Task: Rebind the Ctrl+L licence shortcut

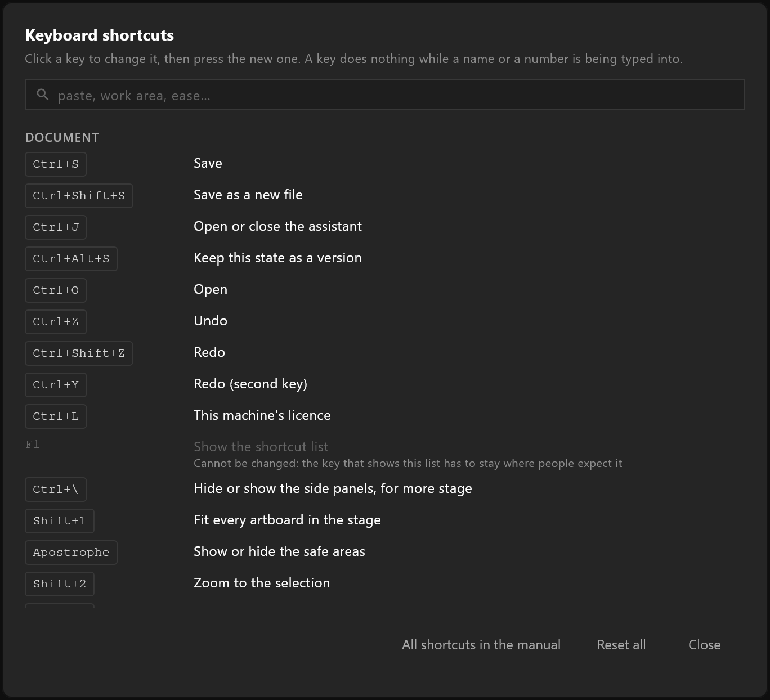Action: click(56, 416)
